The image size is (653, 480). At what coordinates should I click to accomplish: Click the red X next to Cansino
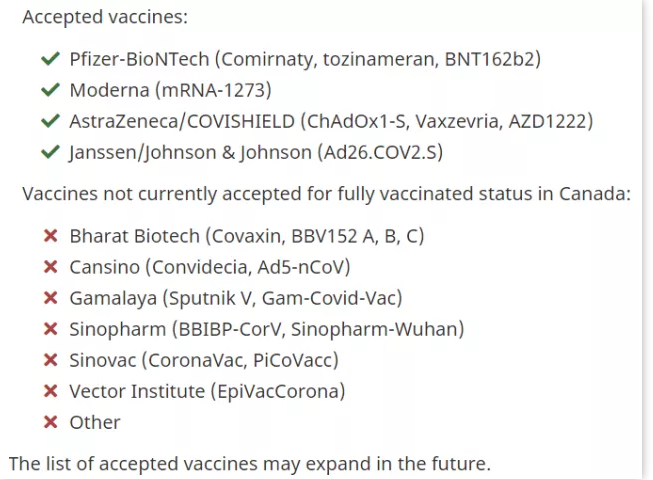(x=50, y=267)
